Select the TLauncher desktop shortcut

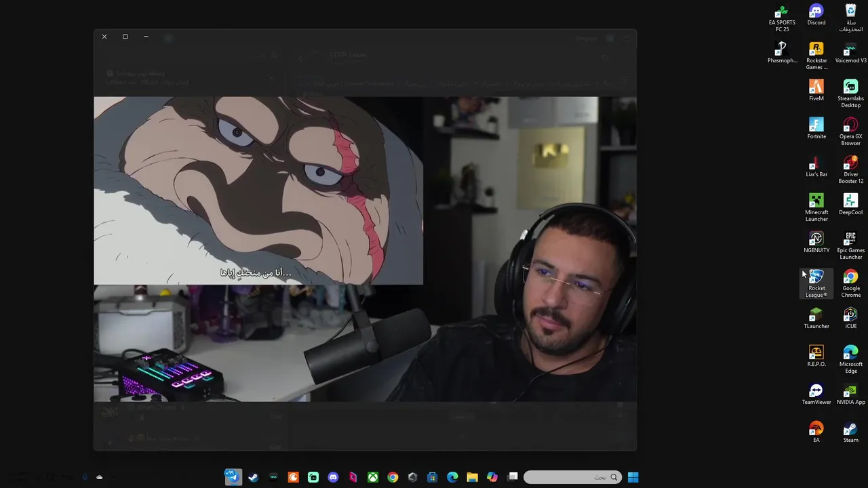click(x=816, y=319)
